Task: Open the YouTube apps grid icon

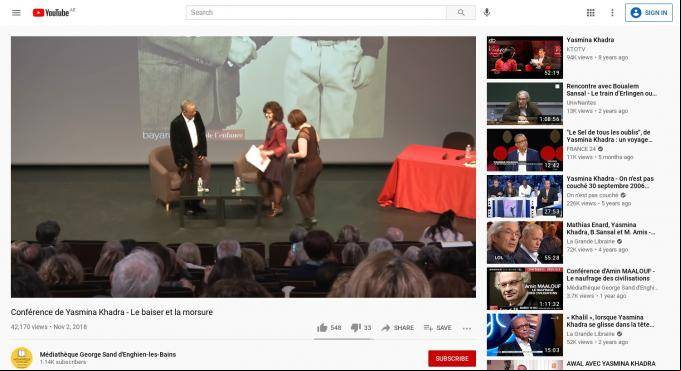Action: tap(590, 13)
